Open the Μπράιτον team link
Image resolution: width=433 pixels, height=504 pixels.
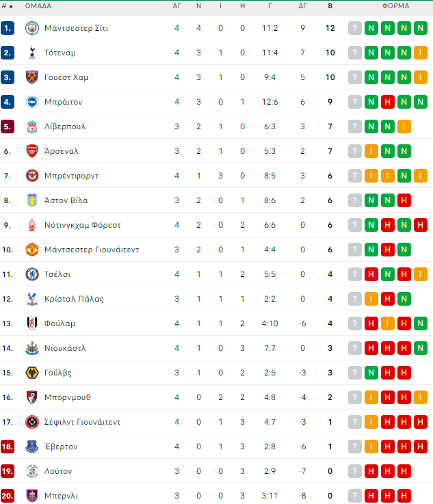pyautogui.click(x=63, y=102)
